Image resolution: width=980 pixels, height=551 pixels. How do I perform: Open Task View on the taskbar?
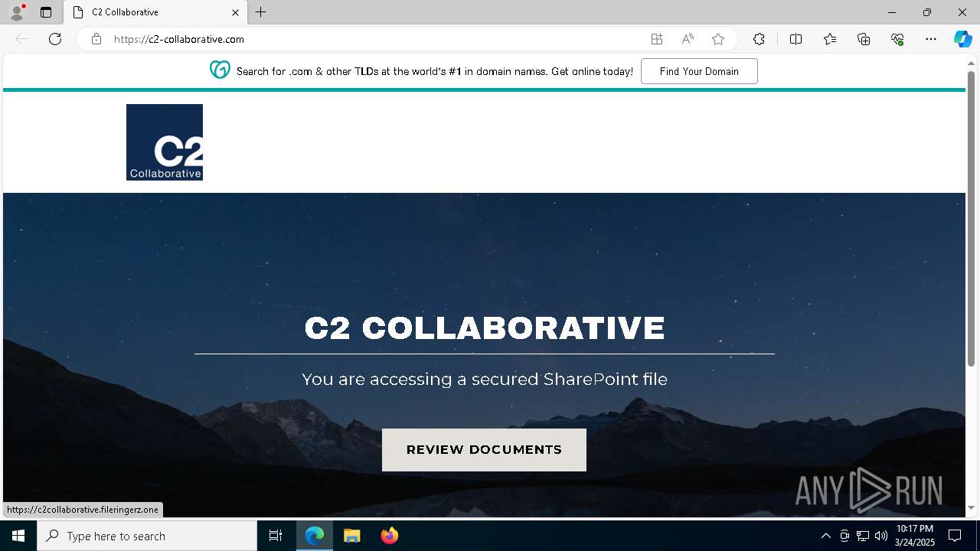tap(276, 536)
